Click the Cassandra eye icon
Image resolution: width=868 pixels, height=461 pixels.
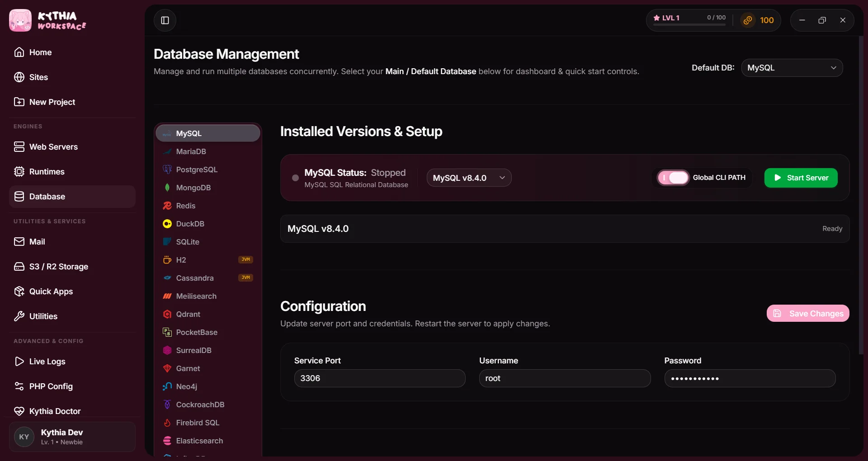(167, 278)
